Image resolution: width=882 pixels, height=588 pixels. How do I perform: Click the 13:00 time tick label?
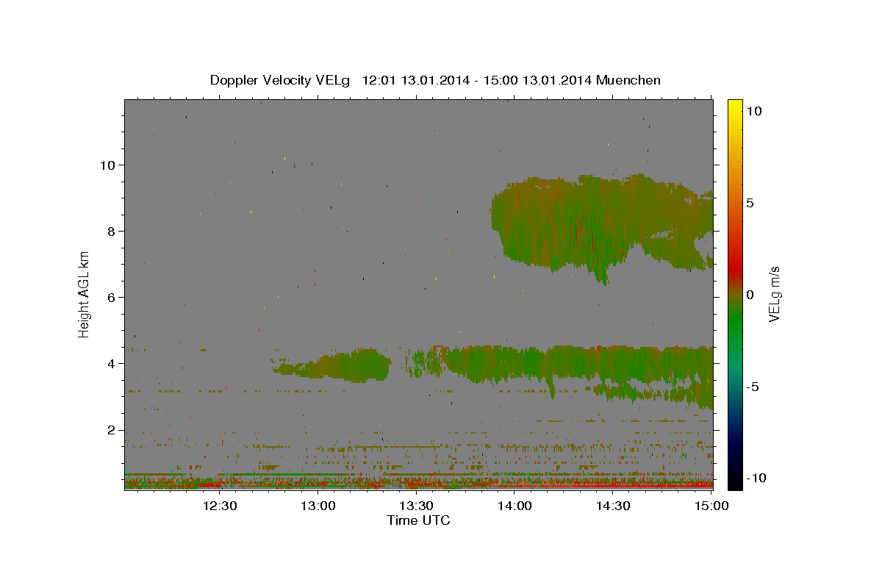coord(318,506)
